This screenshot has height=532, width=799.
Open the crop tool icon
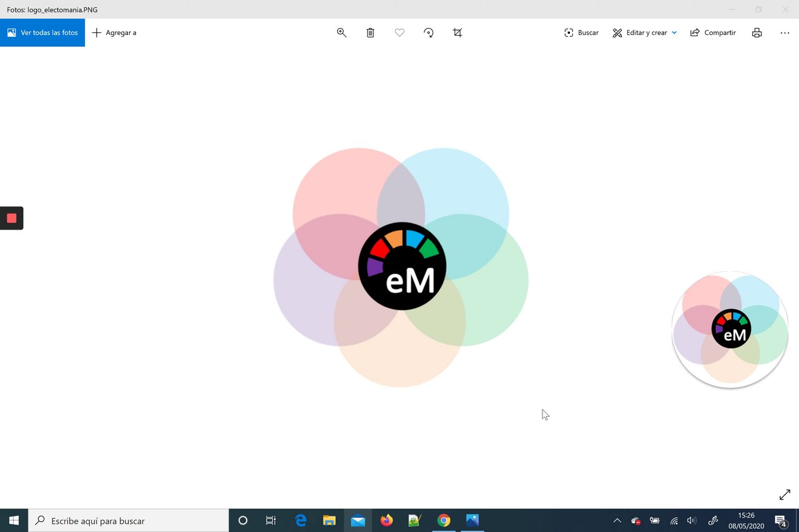point(458,32)
